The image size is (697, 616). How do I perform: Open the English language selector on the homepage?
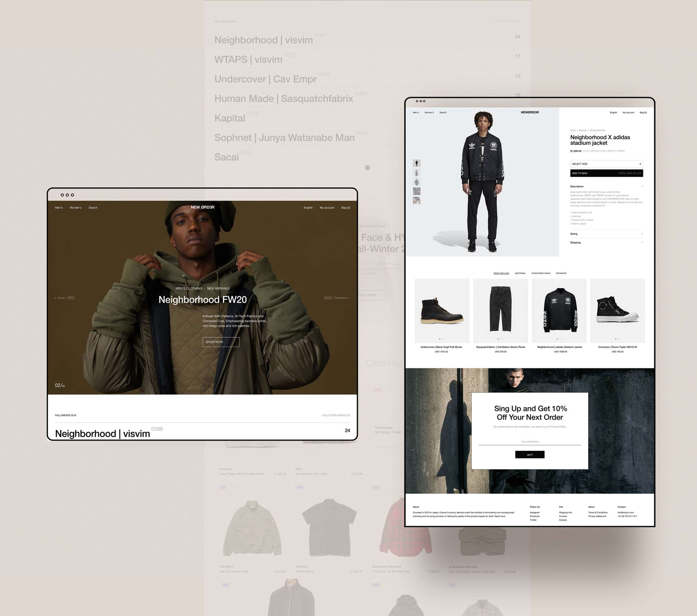(x=308, y=208)
